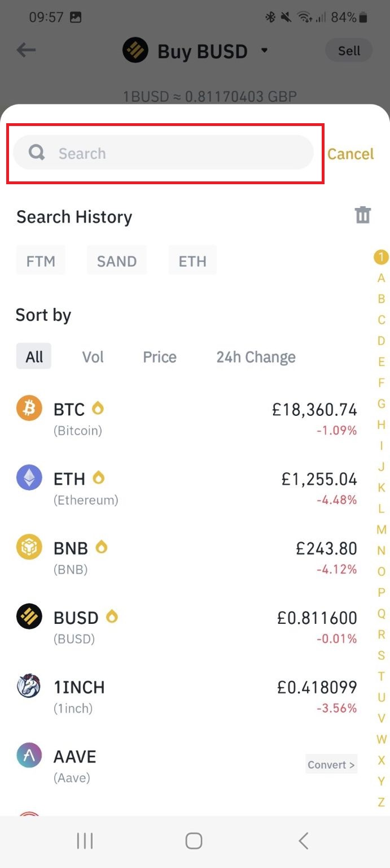Open Convert option for AAVE
This screenshot has height=868, width=390.
coord(331,765)
